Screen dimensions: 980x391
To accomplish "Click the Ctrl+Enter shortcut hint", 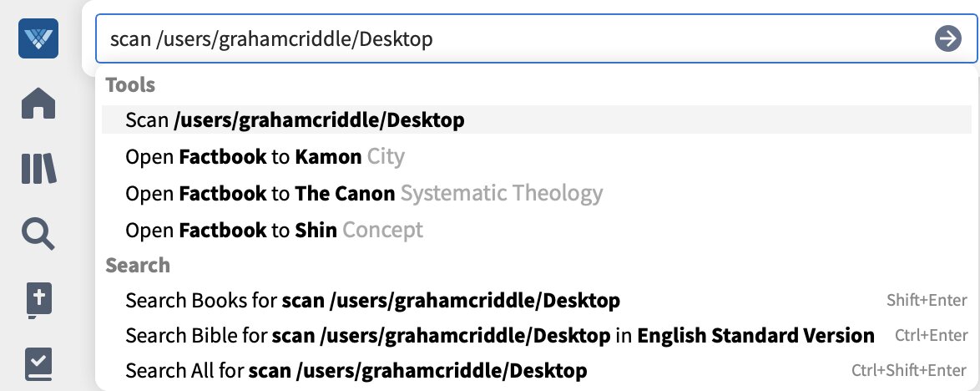I will 931,335.
